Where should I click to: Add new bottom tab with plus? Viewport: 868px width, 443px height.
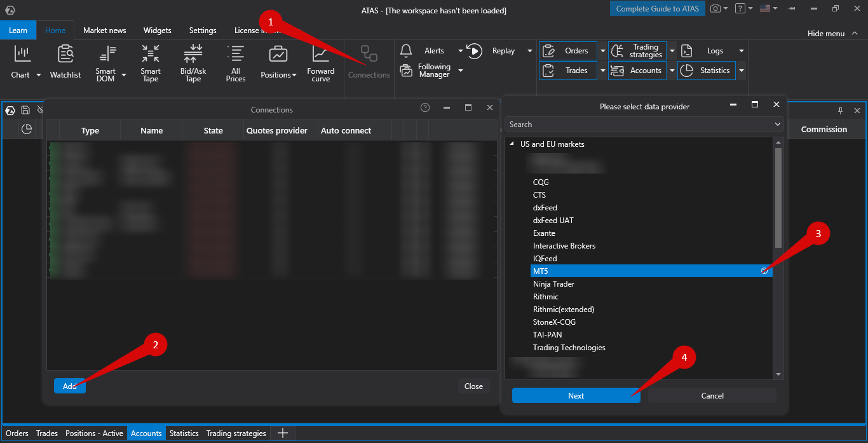pyautogui.click(x=283, y=433)
